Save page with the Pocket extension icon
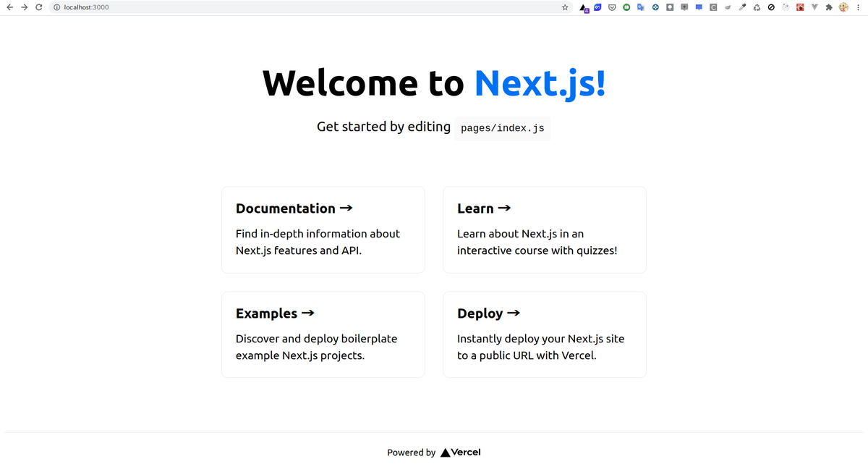This screenshot has height=472, width=868. [x=612, y=7]
